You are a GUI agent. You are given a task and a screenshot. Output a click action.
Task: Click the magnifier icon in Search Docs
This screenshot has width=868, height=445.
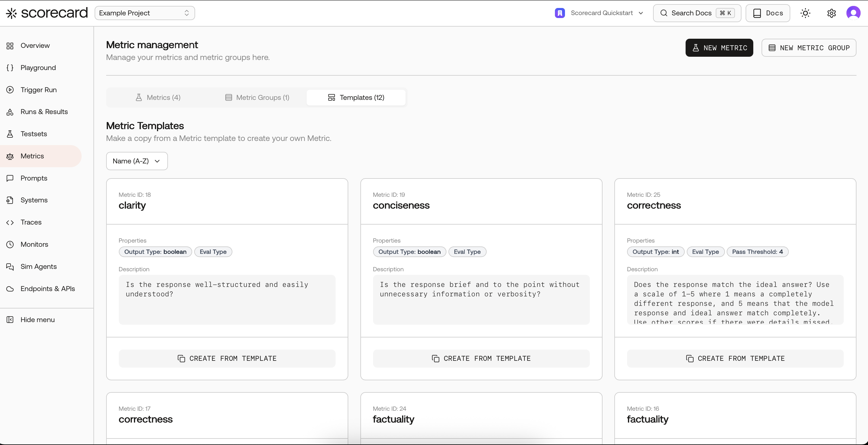click(x=663, y=13)
